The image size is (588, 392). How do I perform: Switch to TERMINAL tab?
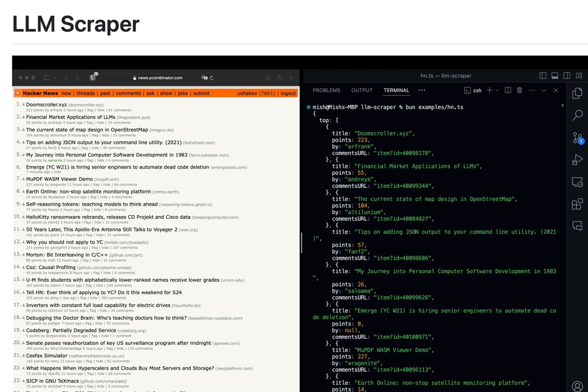pos(396,90)
